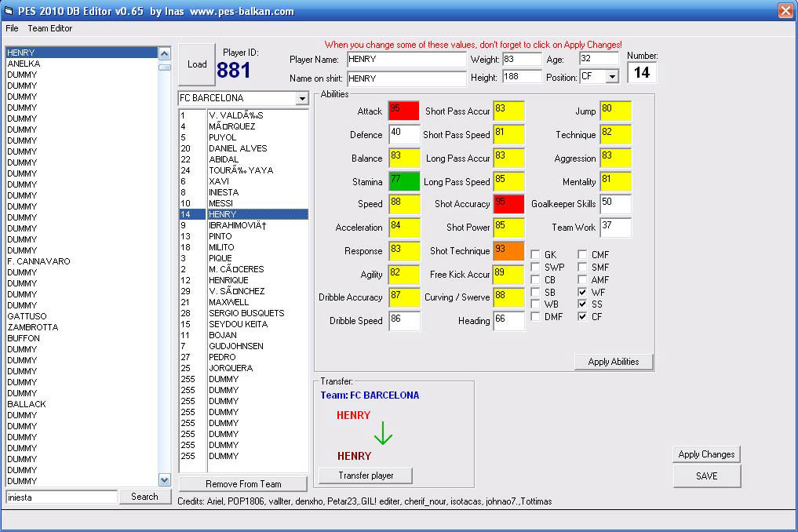Viewport: 798px width, 532px height.
Task: Expand the FC BARCELONA team dropdown
Action: click(x=302, y=98)
